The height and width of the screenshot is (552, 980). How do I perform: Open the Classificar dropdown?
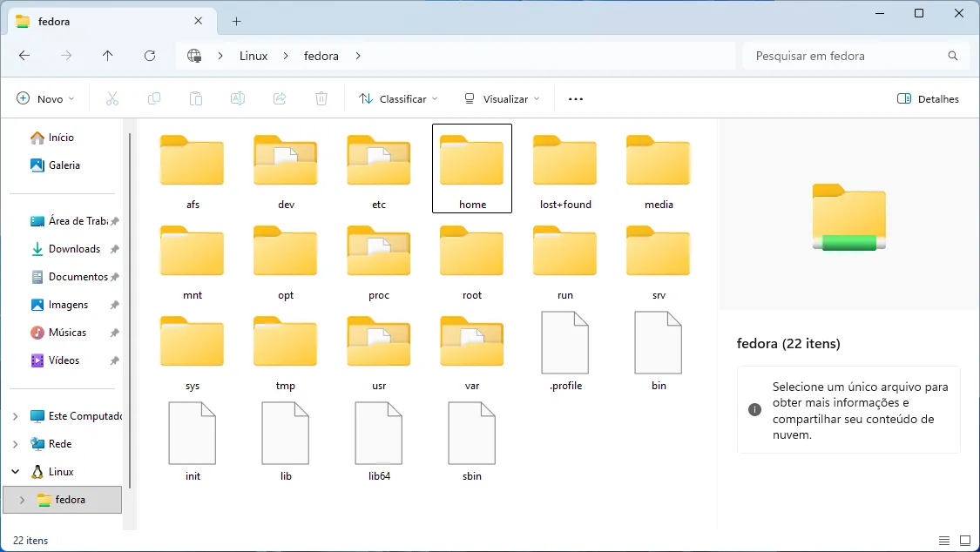pos(397,98)
